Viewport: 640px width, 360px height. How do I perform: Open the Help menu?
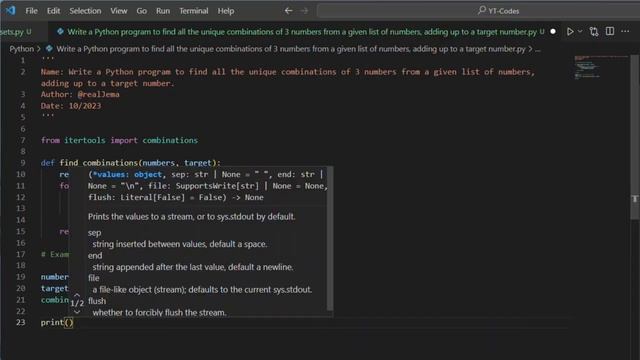[x=226, y=11]
